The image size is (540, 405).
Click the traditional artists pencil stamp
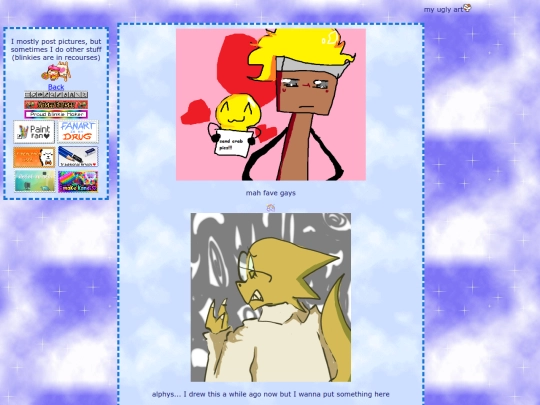coord(78,157)
